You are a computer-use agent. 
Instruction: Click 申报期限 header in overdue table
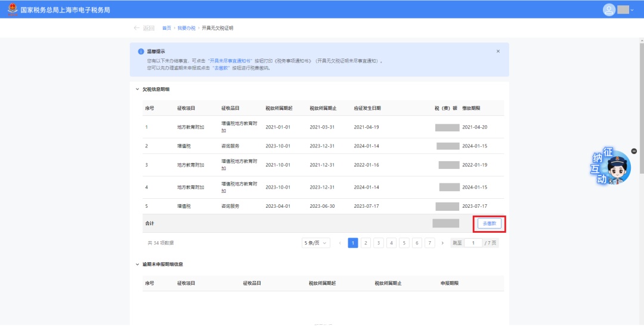click(450, 283)
